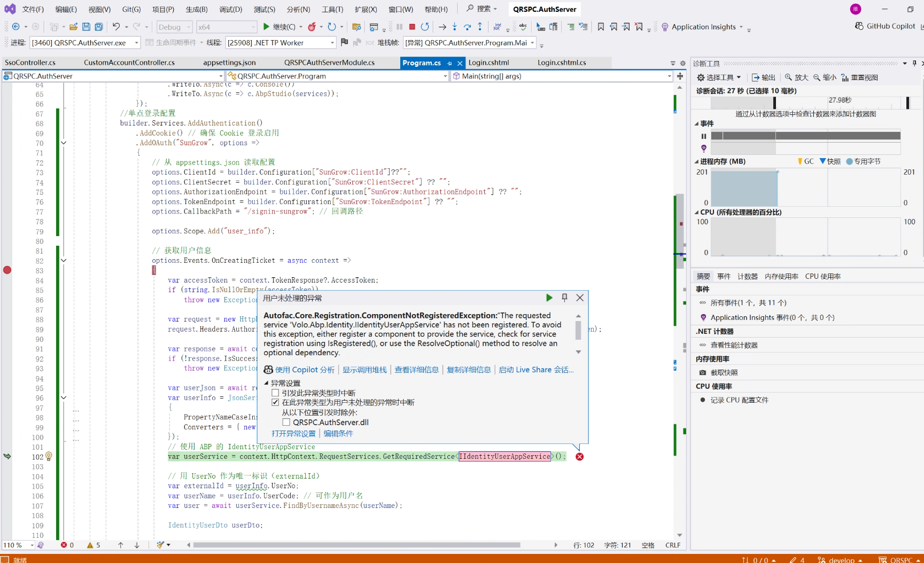Click the 复制详细信息 link
The width and height of the screenshot is (924, 563).
point(469,370)
